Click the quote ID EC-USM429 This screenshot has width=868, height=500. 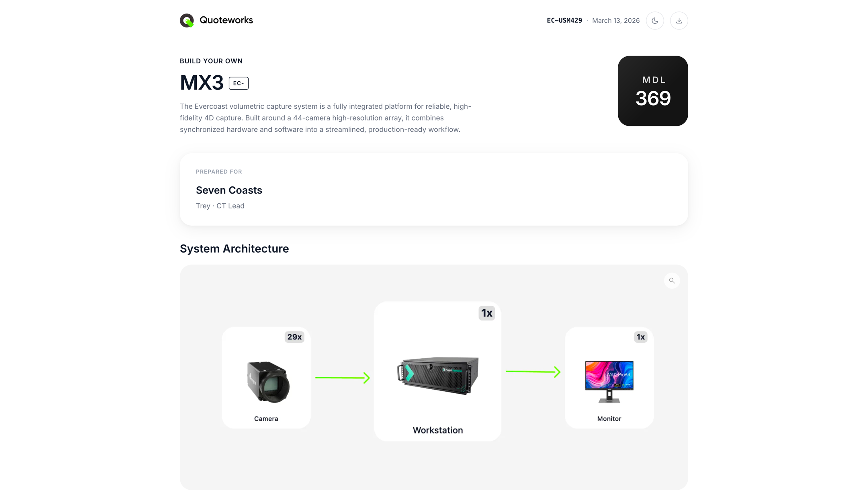564,21
